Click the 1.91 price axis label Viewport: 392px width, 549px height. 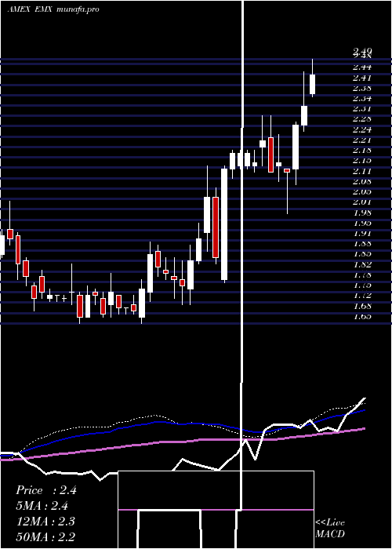362,233
